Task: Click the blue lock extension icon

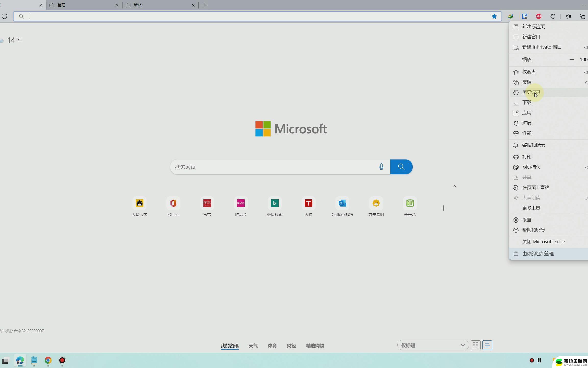Action: (525, 16)
